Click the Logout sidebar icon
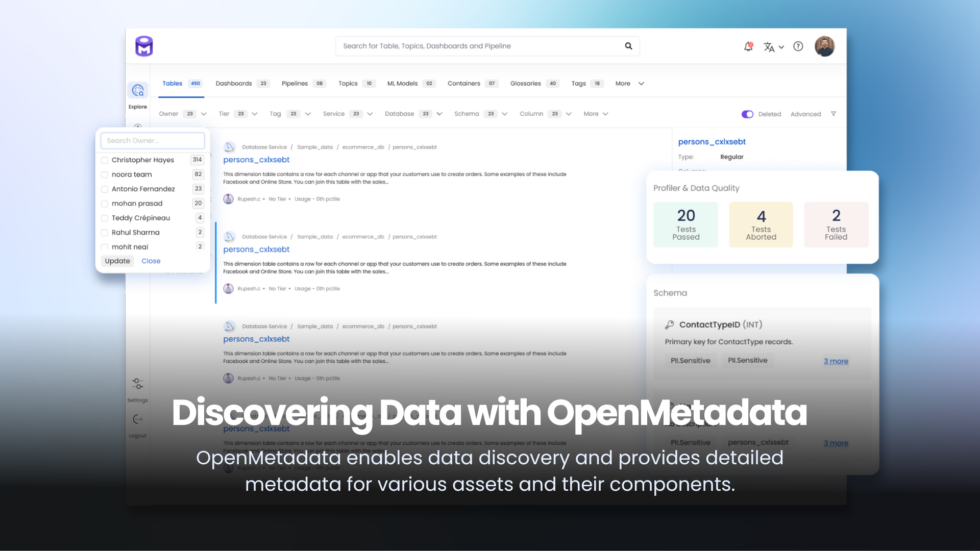 point(137,419)
